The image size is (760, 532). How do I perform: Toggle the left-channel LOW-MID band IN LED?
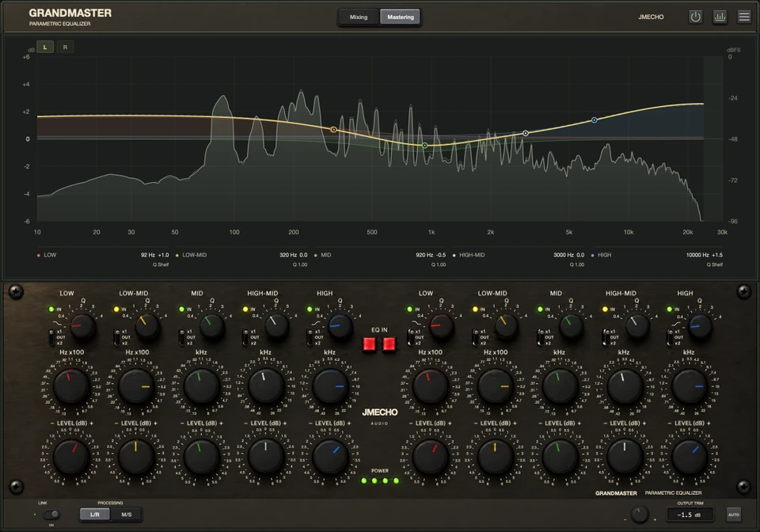click(116, 309)
